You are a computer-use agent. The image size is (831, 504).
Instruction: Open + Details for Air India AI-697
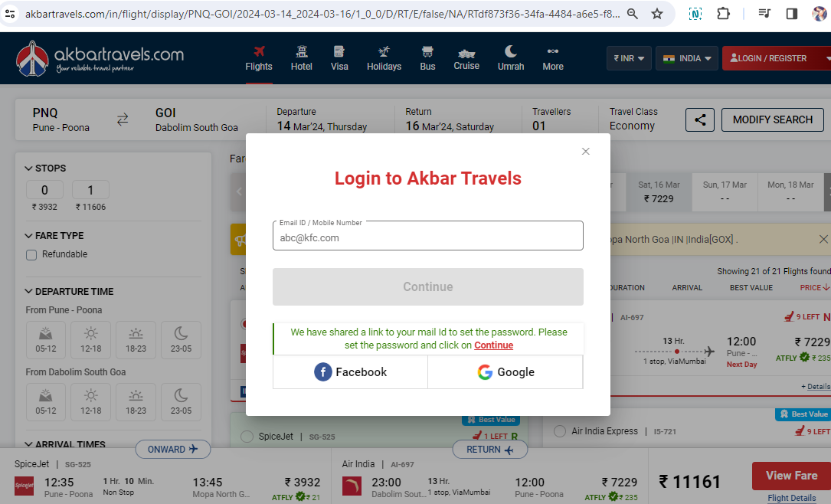tap(816, 386)
